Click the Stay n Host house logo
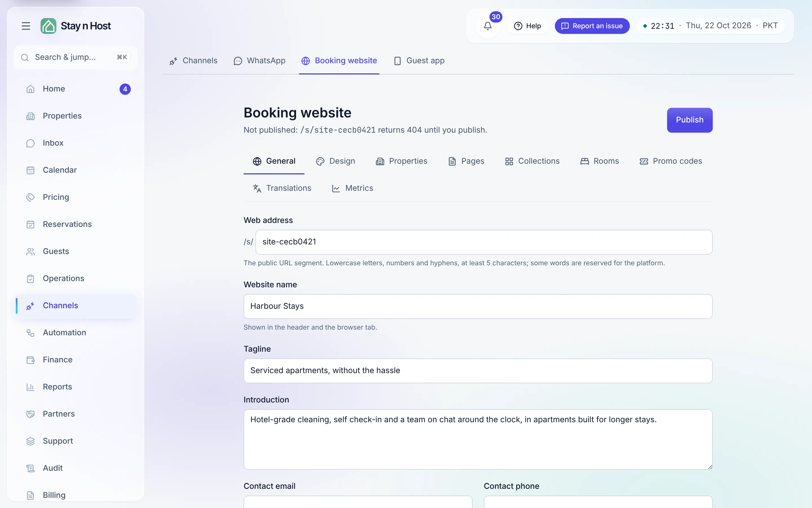Image resolution: width=812 pixels, height=508 pixels. pyautogui.click(x=49, y=26)
